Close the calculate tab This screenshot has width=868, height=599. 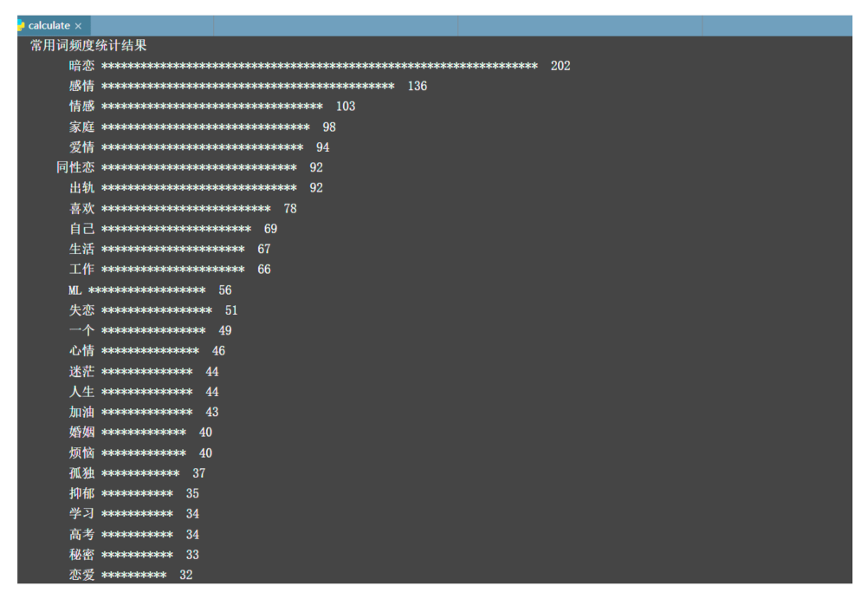78,26
